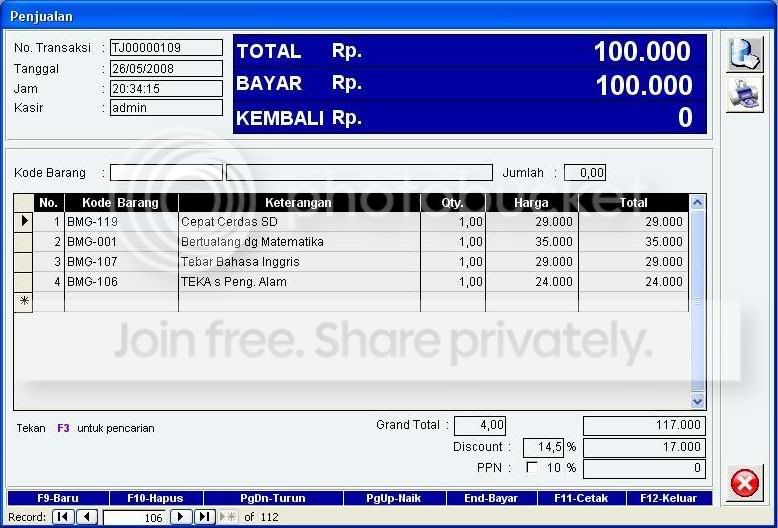
Task: Go to next record navigation button
Action: tap(181, 517)
